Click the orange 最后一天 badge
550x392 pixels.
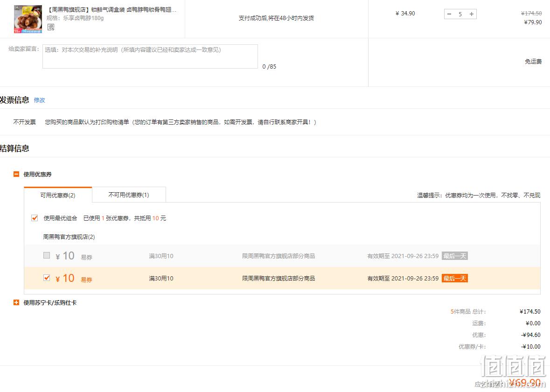pos(454,278)
